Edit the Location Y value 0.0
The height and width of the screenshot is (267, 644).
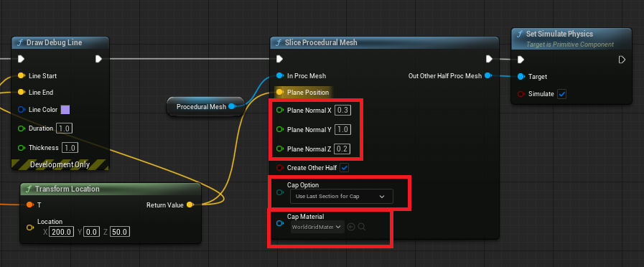[91, 232]
